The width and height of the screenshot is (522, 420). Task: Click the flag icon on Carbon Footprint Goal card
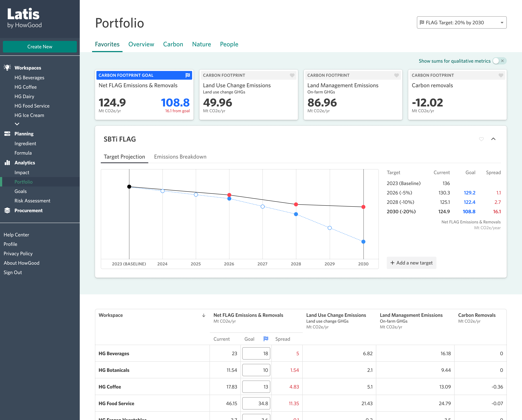(x=188, y=75)
